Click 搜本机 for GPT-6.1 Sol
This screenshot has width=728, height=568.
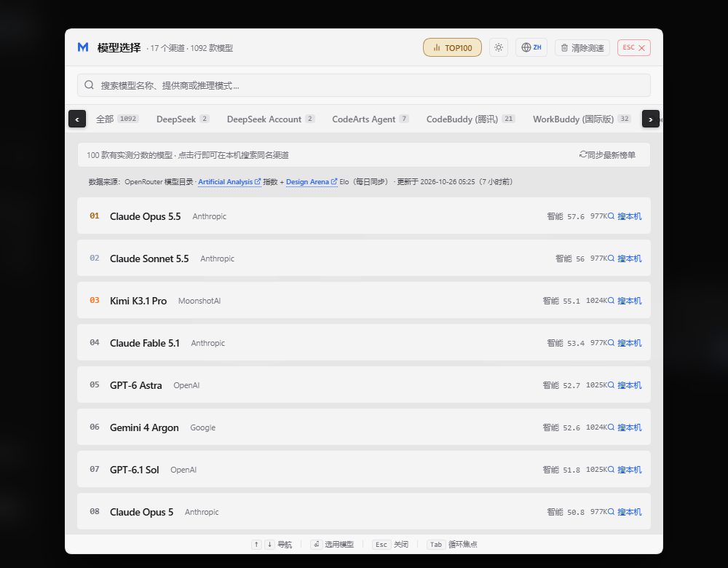pos(625,470)
